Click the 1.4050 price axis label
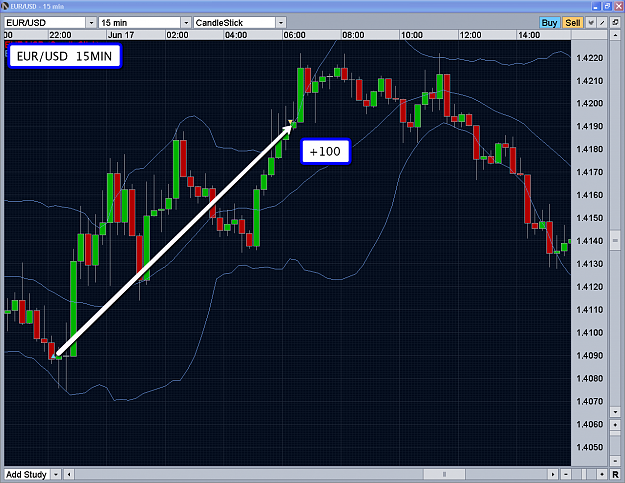The width and height of the screenshot is (625, 483). [x=590, y=447]
